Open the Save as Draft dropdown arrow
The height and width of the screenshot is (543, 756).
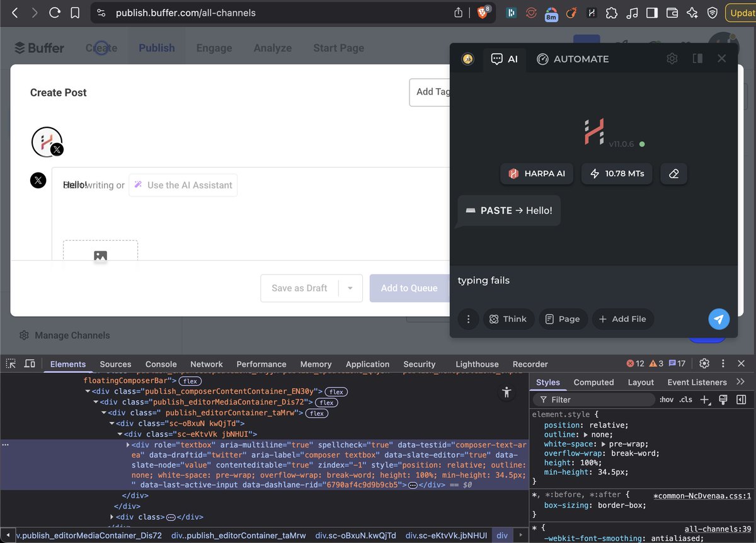click(x=350, y=288)
